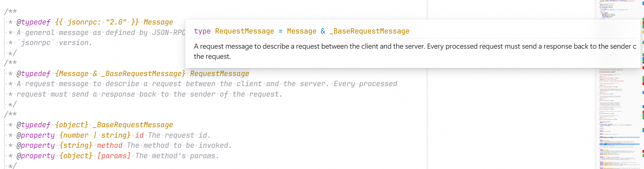This screenshot has height=169, width=644.
Task: Click the {object} type before [params]
Action: point(76,156)
